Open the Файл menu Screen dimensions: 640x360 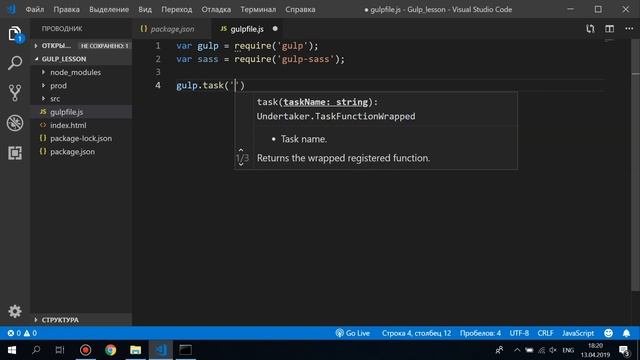pos(35,9)
